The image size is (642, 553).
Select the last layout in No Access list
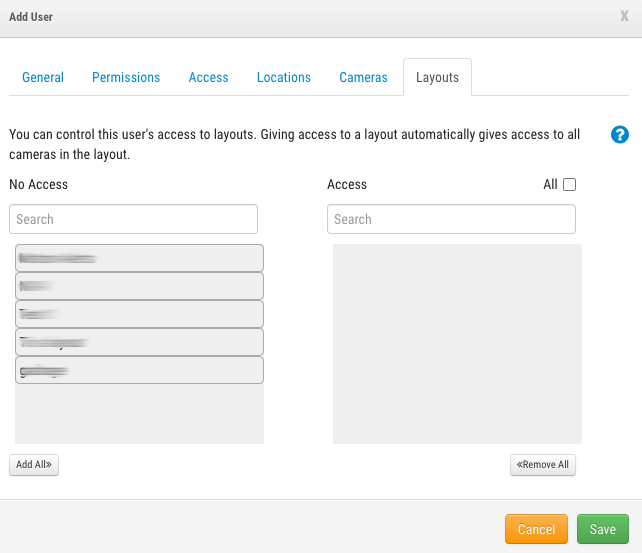click(x=139, y=370)
